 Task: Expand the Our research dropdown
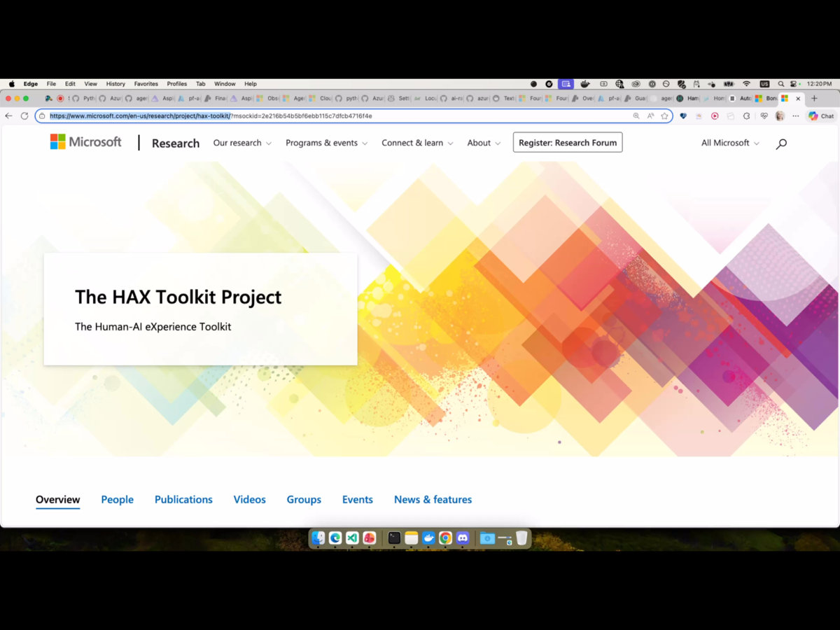(242, 143)
